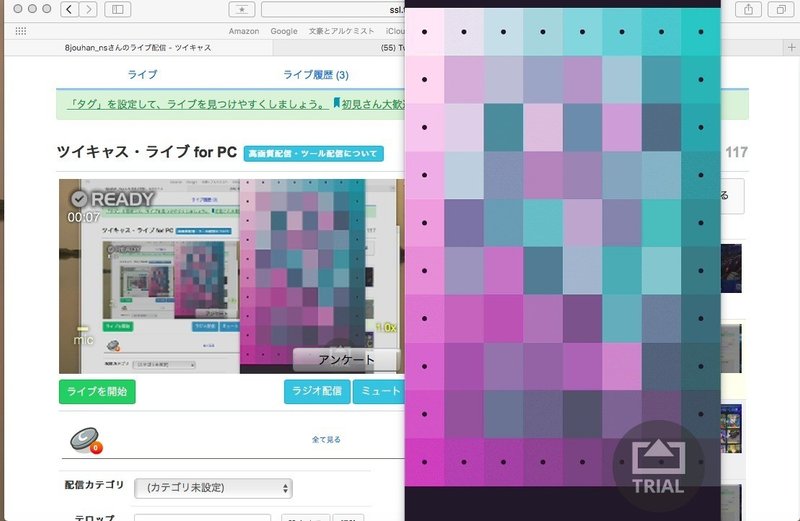
Task: Click the live video preview area
Action: click(231, 276)
